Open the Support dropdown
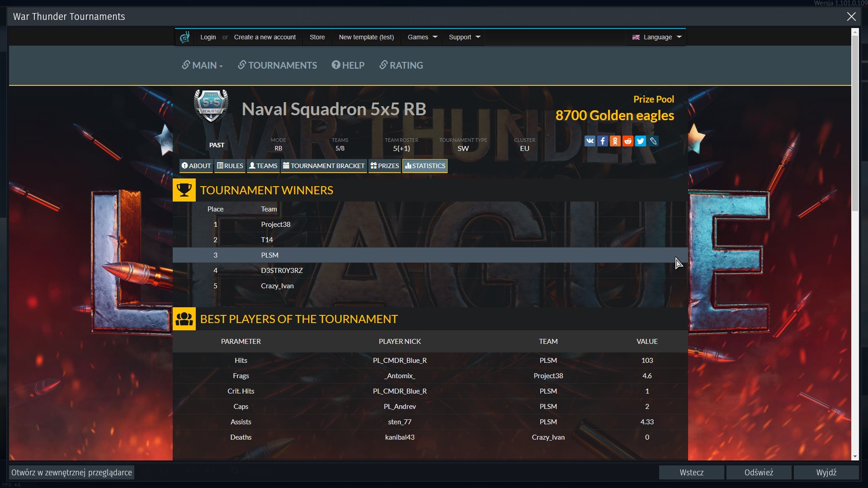 point(464,37)
